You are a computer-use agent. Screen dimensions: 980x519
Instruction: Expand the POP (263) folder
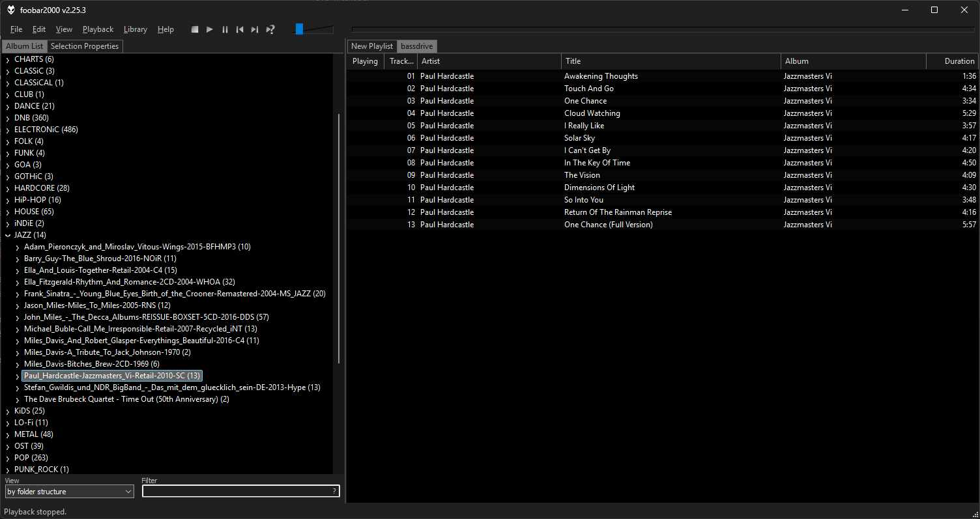click(7, 458)
